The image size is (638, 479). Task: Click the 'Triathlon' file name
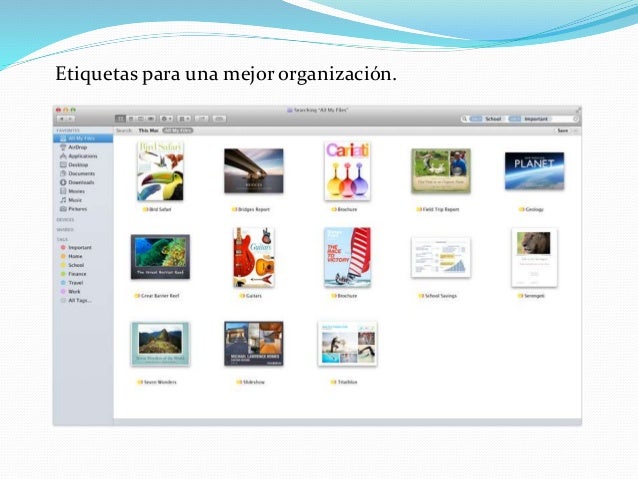347,382
